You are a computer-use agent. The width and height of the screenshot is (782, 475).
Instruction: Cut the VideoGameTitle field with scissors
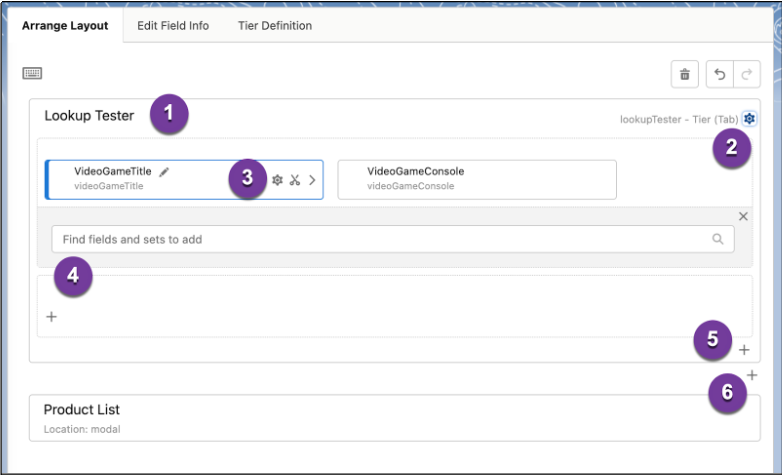(x=295, y=180)
